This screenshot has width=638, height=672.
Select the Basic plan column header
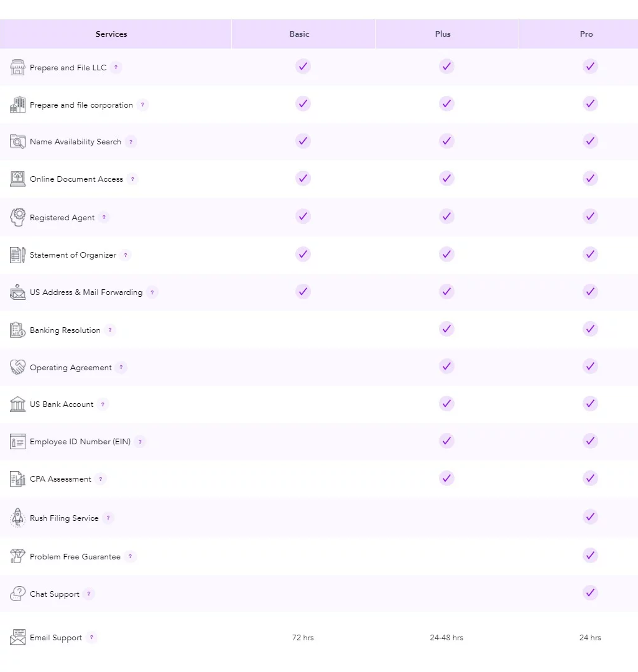(x=299, y=34)
